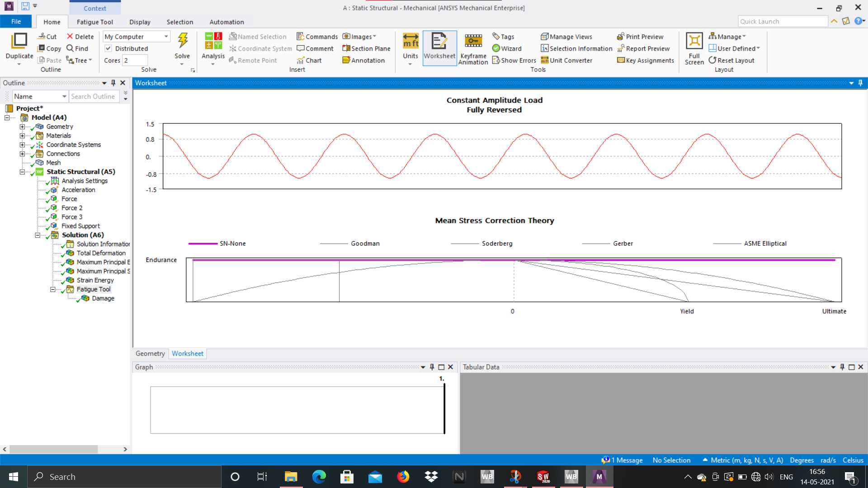This screenshot has width=868, height=488.
Task: Open the File menu
Action: 16,21
